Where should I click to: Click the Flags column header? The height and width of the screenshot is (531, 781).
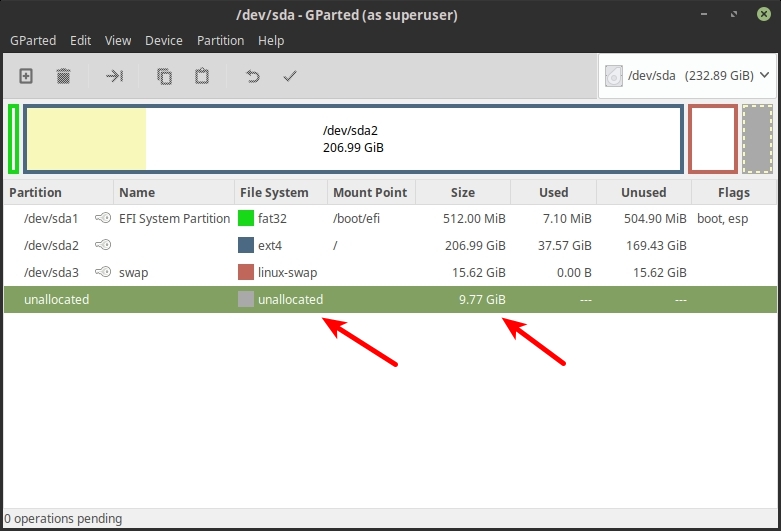pos(734,192)
